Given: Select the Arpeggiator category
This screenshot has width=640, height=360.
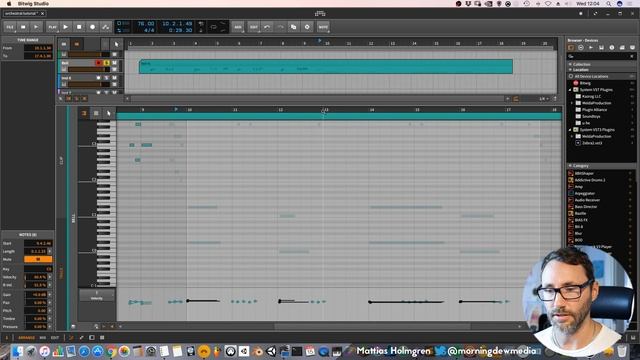Looking at the screenshot, I should 584,193.
